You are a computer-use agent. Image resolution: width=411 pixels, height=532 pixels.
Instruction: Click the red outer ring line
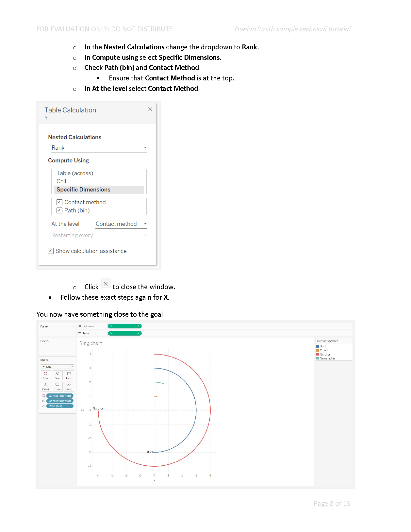coord(210,410)
